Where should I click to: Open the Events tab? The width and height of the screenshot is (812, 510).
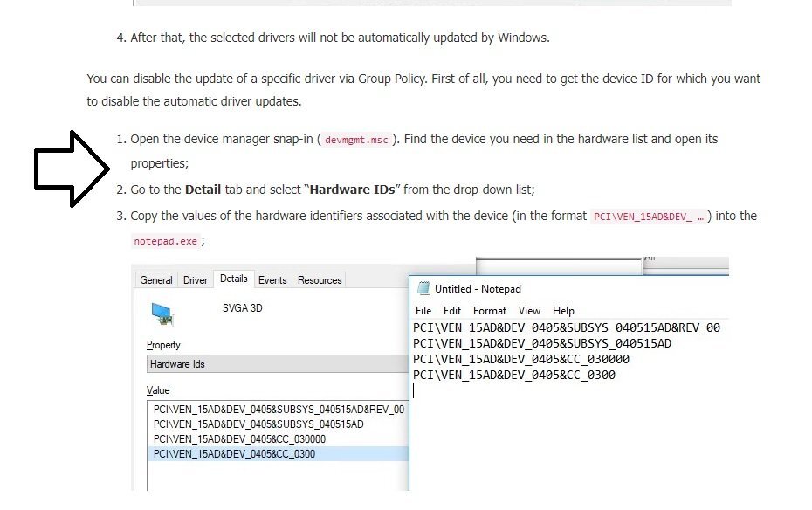[x=272, y=280]
